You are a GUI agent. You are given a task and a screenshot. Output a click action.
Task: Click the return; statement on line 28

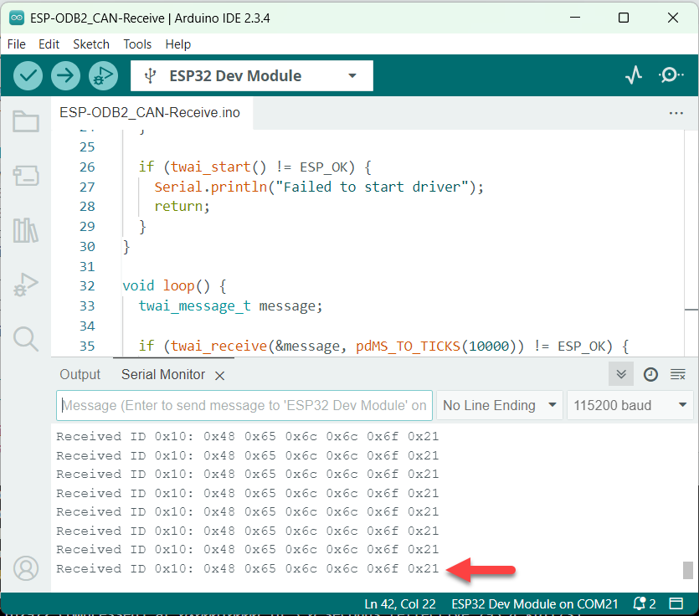click(x=182, y=207)
